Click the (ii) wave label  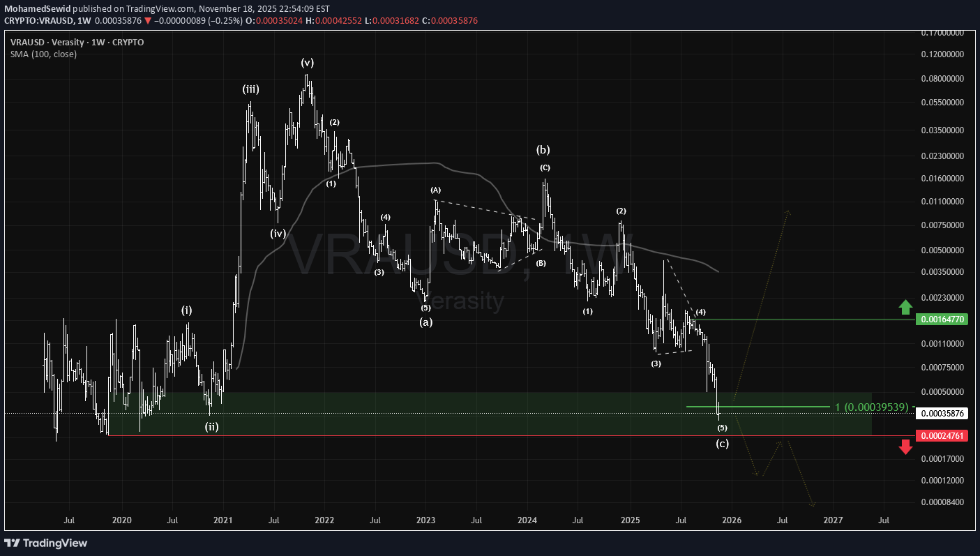211,426
